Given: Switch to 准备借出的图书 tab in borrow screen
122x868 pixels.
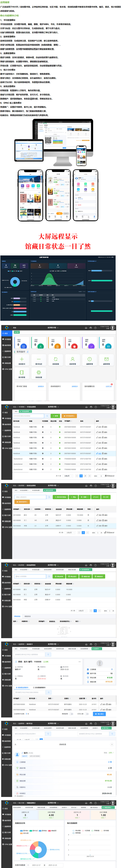Looking at the screenshot, I should 22,687.
